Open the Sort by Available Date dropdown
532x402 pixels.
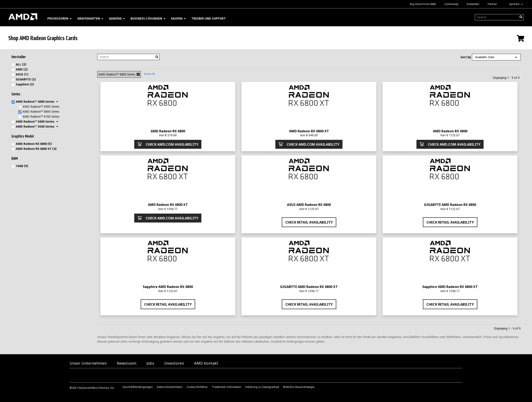496,57
